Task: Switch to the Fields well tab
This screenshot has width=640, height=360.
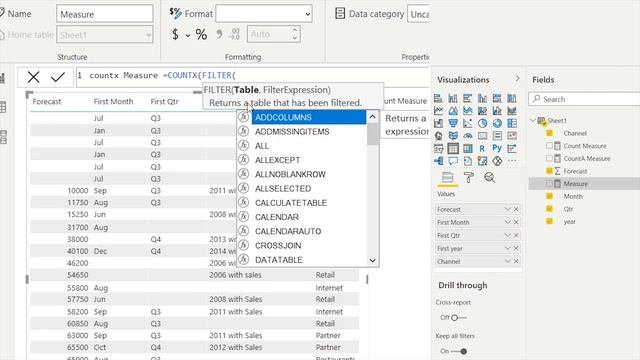Action: (x=447, y=178)
